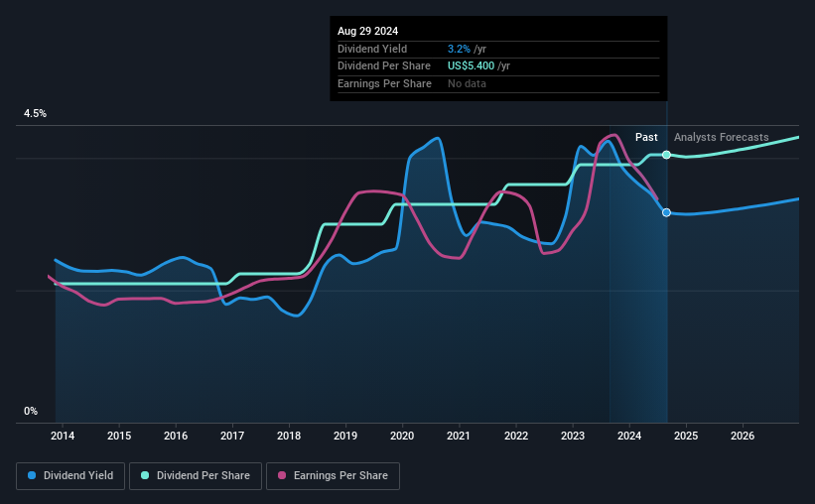Click the Aug 29 2024 tooltip date
Image resolution: width=815 pixels, height=504 pixels.
368,31
